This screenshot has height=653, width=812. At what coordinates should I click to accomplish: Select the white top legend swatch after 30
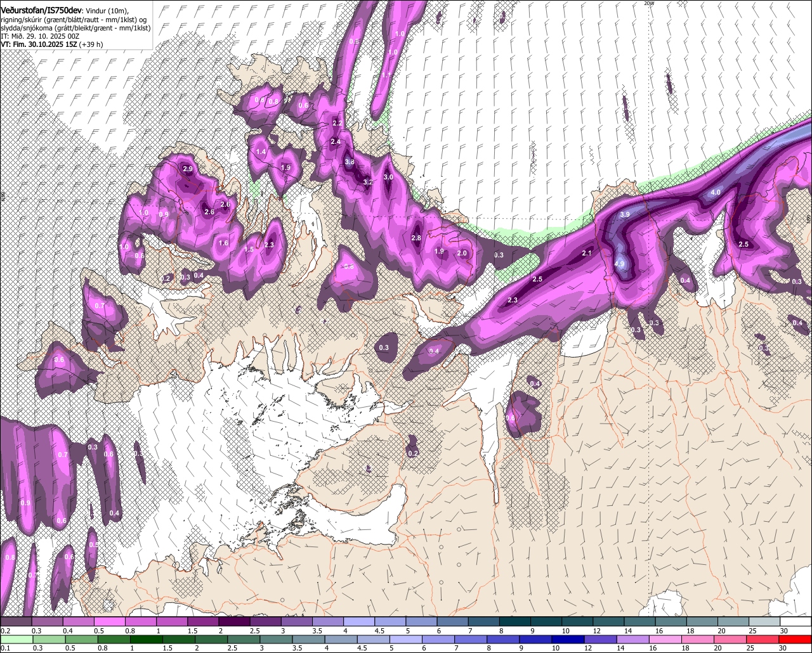796,622
